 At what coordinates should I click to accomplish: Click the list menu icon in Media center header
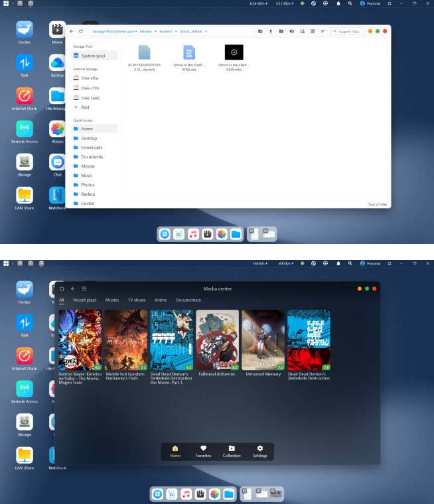84,288
